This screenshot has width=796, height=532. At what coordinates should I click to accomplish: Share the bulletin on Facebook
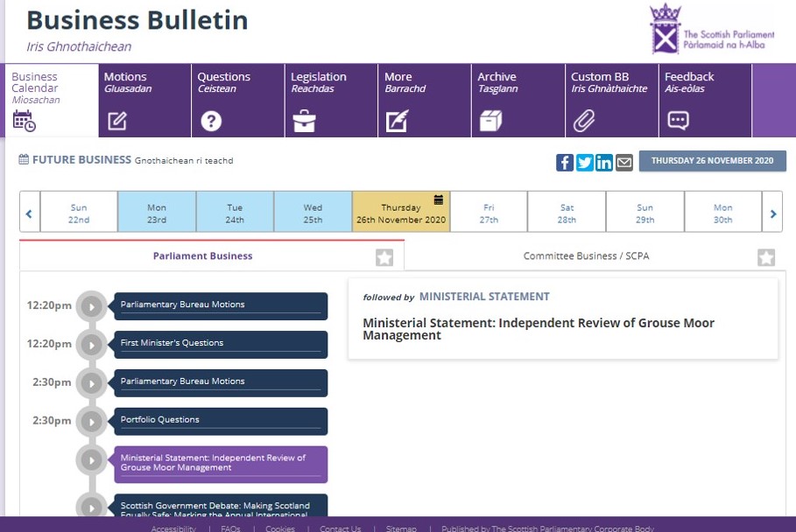[x=565, y=162]
